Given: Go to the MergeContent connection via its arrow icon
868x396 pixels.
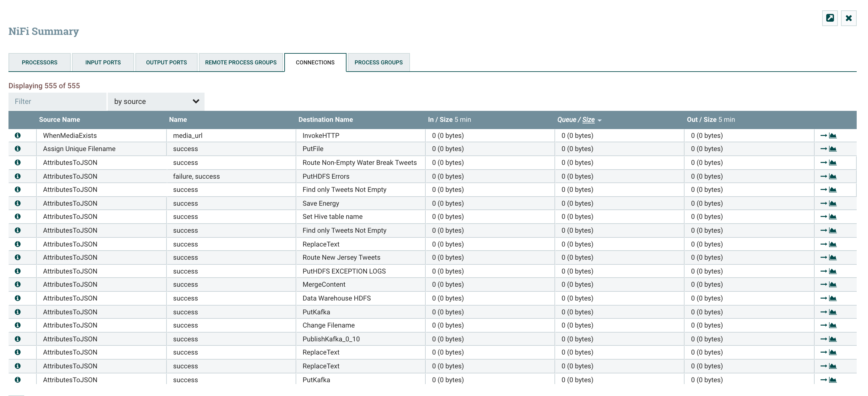Looking at the screenshot, I should (x=823, y=285).
